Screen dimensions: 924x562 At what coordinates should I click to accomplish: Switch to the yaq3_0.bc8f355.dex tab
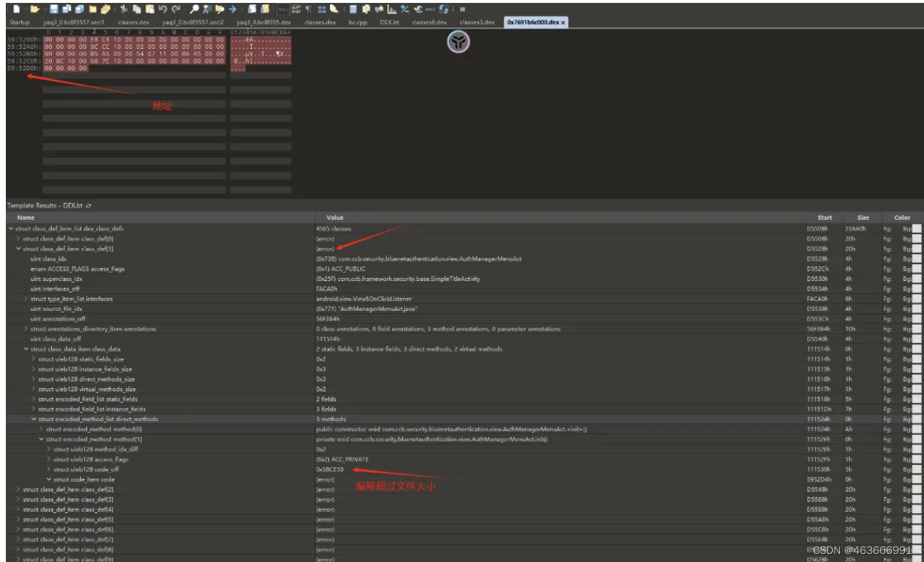pos(263,23)
